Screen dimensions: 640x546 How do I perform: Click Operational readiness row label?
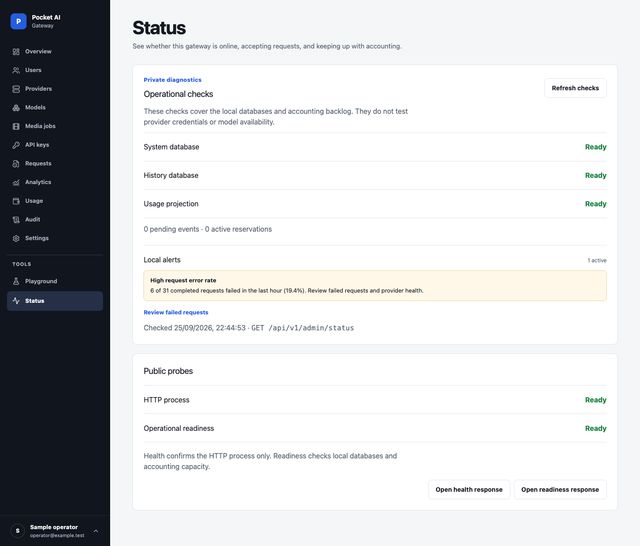coord(178,428)
